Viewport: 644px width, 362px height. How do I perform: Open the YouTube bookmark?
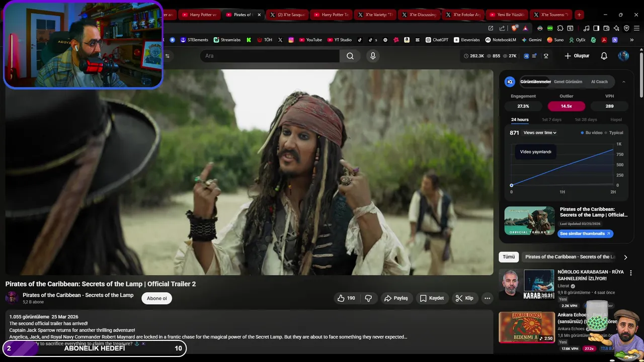click(x=310, y=40)
